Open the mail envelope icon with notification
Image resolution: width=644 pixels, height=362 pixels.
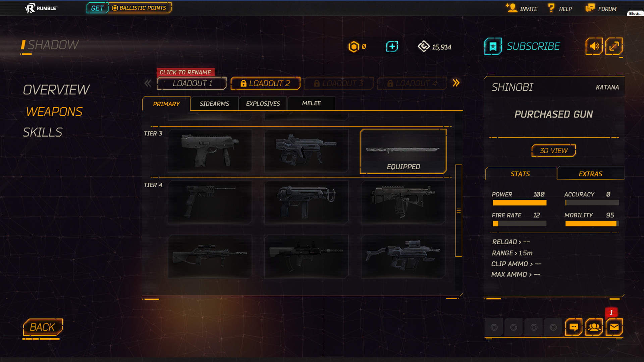614,327
